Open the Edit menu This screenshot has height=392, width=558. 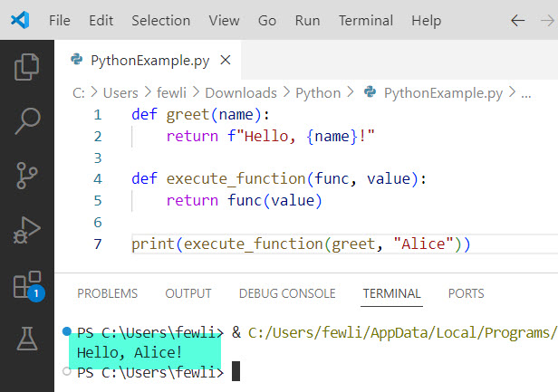(101, 21)
